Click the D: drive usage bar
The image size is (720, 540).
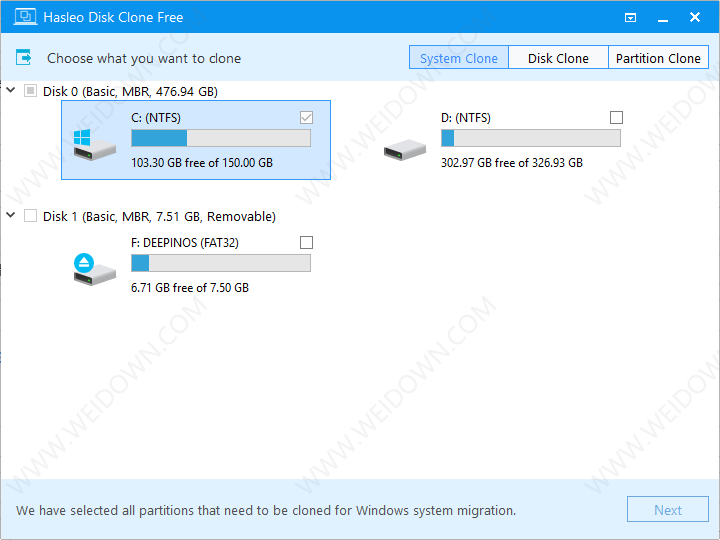coord(531,138)
